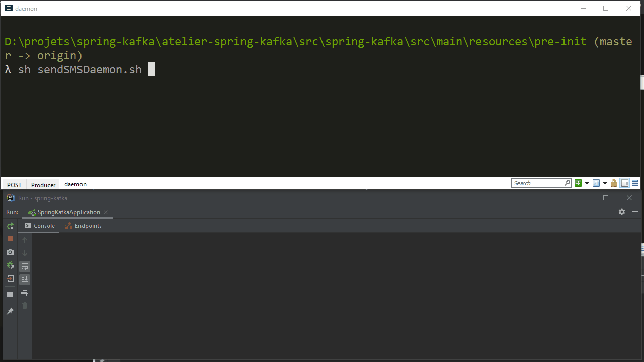The image size is (644, 362).
Task: Toggle scroll to end of console
Action: click(x=25, y=280)
